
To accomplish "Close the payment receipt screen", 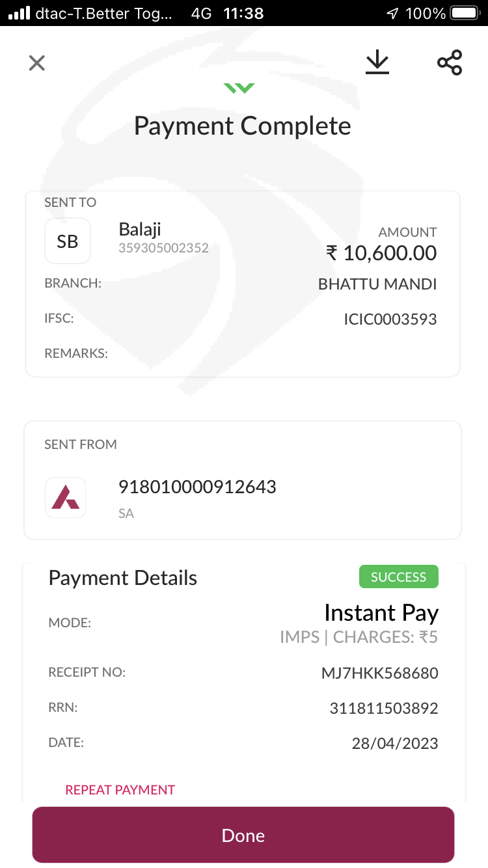I will 37,63.
